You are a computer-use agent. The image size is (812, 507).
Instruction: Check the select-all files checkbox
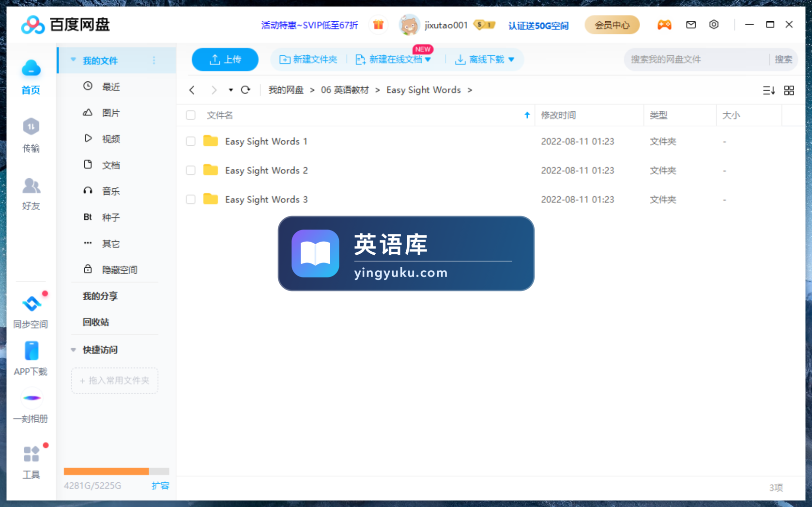191,115
